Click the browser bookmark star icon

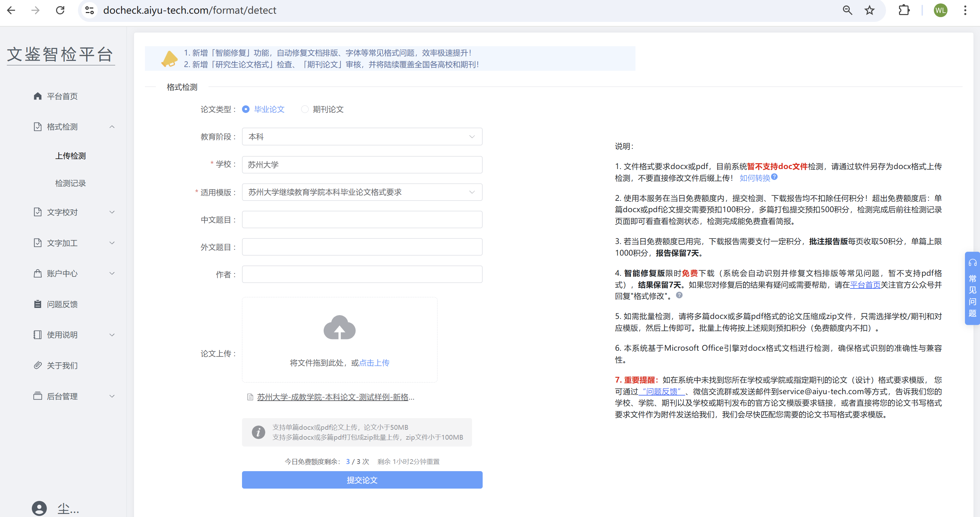pos(869,10)
